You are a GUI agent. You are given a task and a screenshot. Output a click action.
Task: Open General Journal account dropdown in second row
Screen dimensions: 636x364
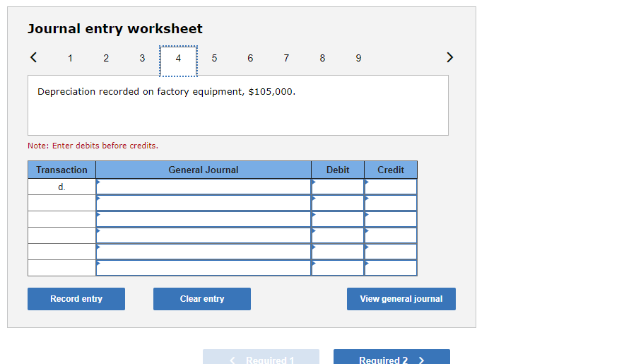[x=204, y=203]
